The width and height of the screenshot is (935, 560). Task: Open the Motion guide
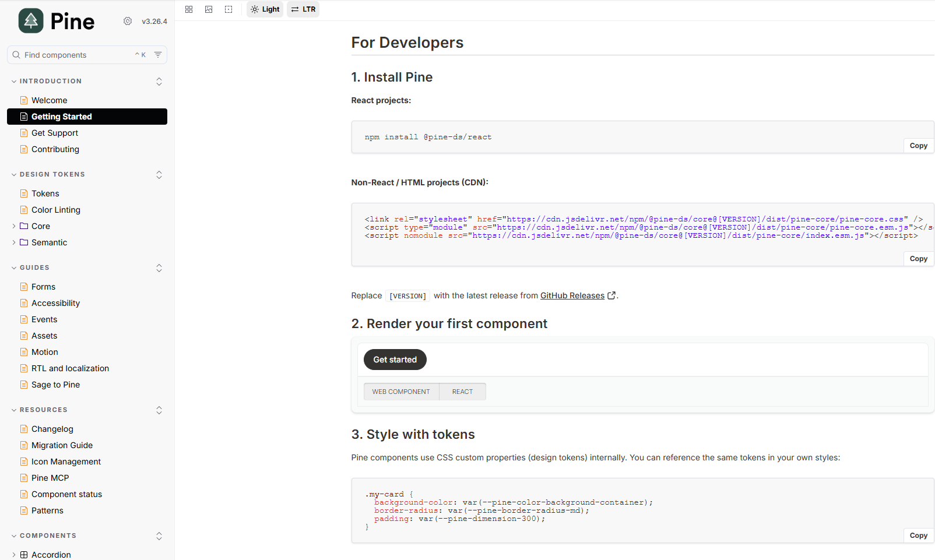pos(87,352)
